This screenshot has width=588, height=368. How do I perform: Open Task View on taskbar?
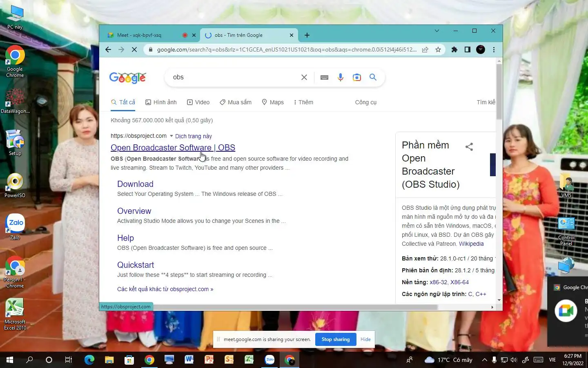tap(69, 360)
